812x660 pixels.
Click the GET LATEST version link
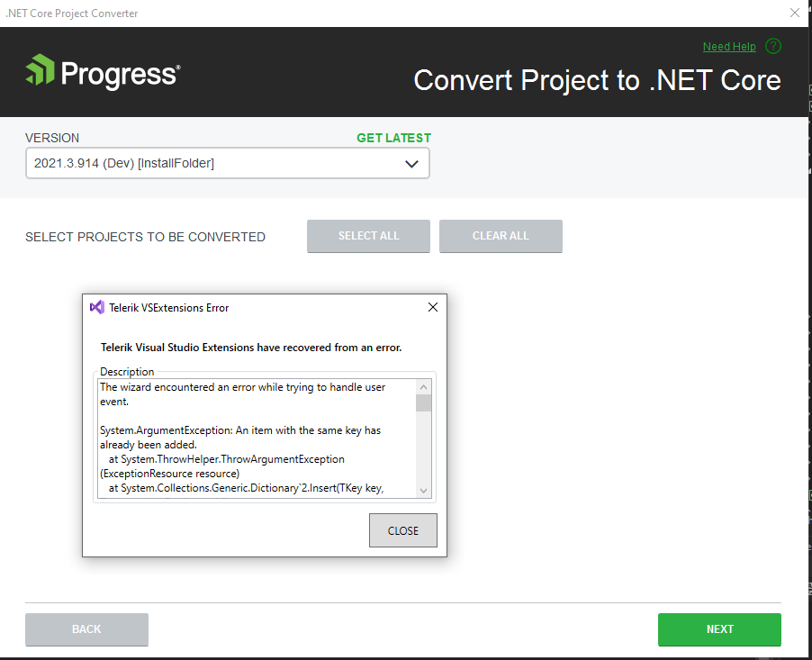[393, 138]
